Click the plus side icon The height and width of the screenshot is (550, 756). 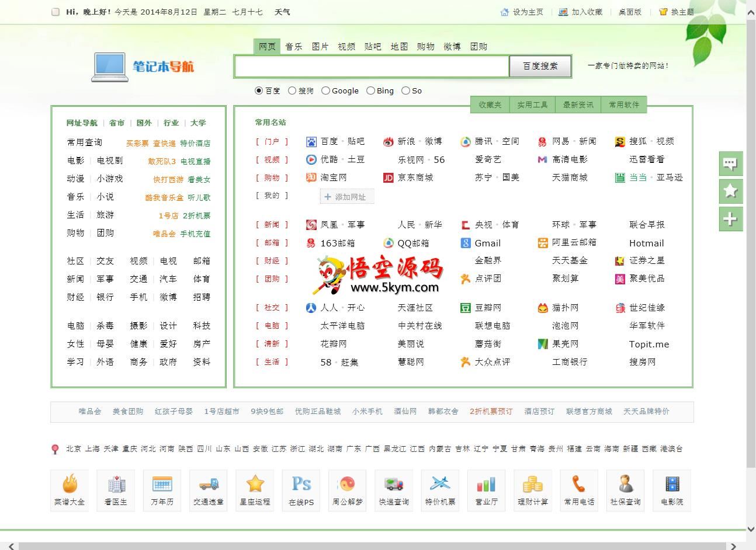pyautogui.click(x=730, y=219)
